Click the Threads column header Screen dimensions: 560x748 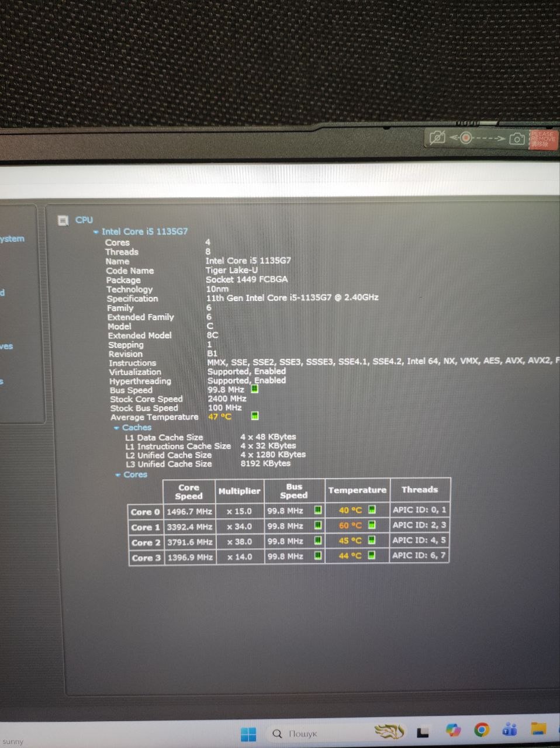(420, 489)
